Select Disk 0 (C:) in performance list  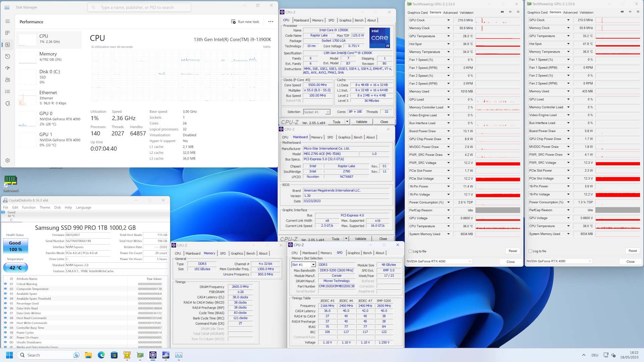49,76
